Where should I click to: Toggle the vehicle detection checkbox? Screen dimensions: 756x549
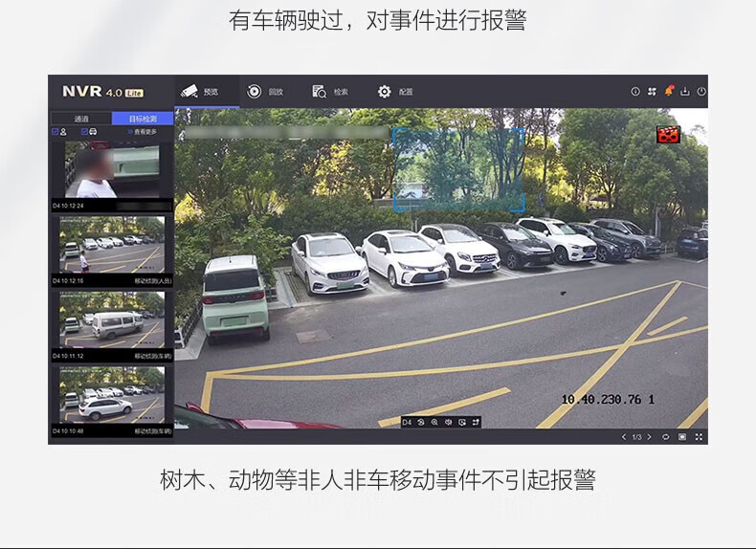click(84, 132)
